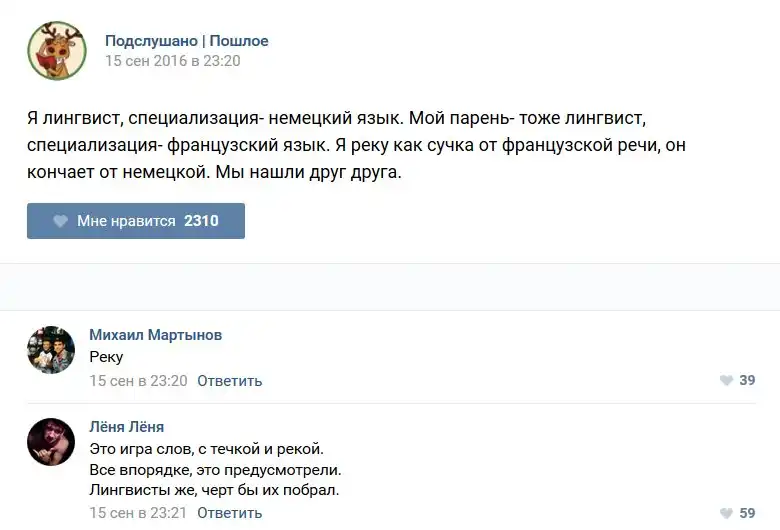Like Михаил Мартынов's comment via the heart icon
Screen dimensions: 780x530
tap(726, 380)
